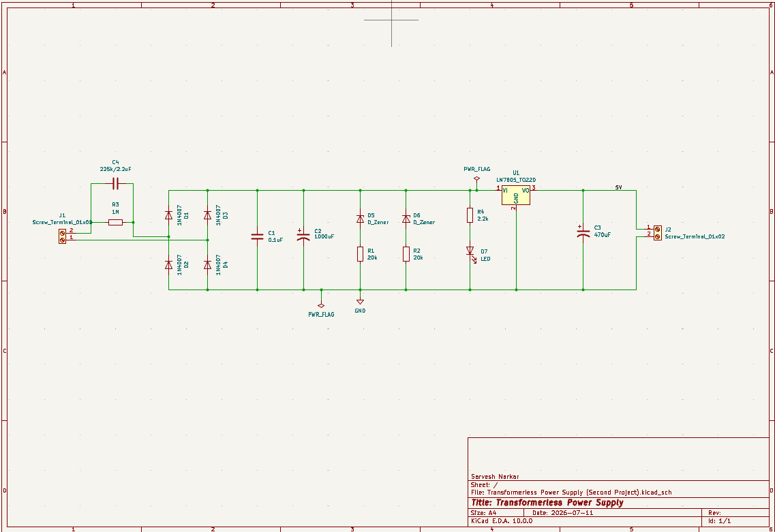Select the C1 capacitor symbol

[x=257, y=236]
